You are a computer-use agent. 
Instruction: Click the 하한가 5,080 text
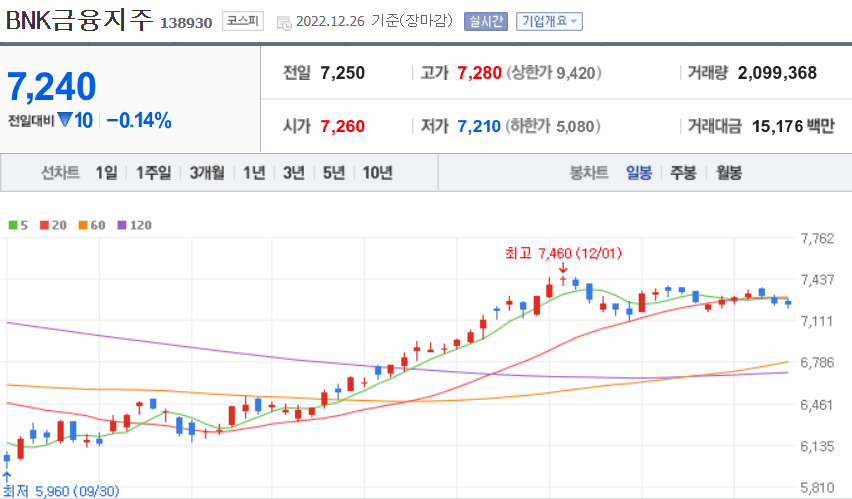(x=553, y=126)
